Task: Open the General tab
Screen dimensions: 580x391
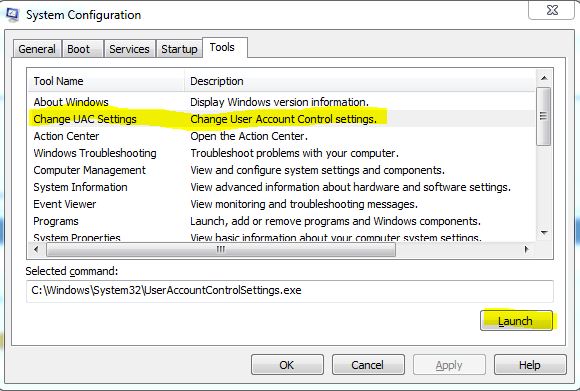Action: point(37,49)
